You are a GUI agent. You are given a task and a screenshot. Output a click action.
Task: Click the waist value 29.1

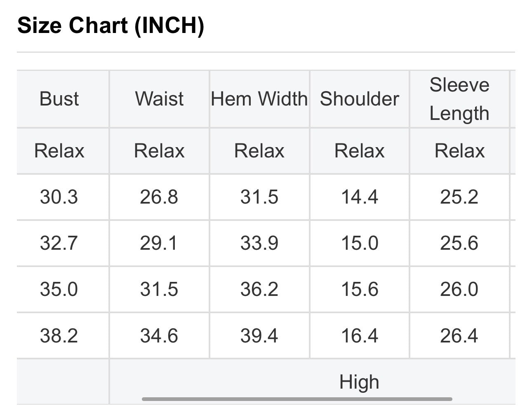click(x=159, y=243)
